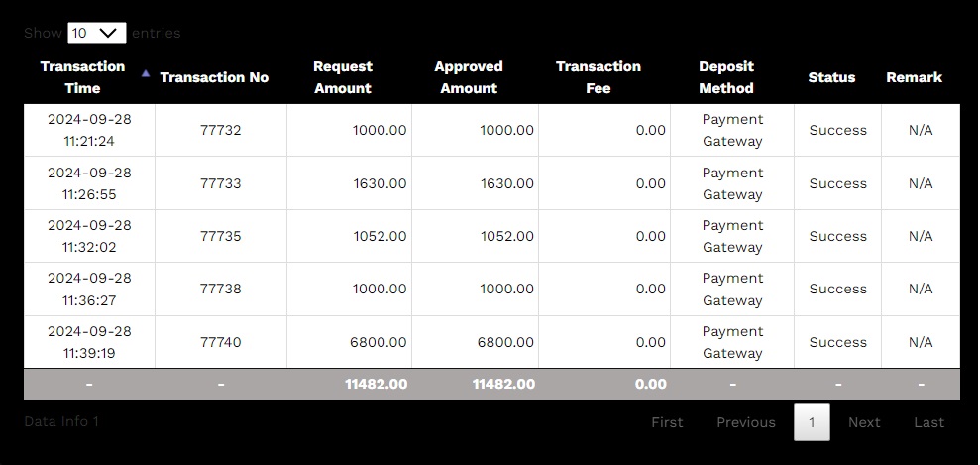Click transaction number 77740 cell

pyautogui.click(x=220, y=342)
